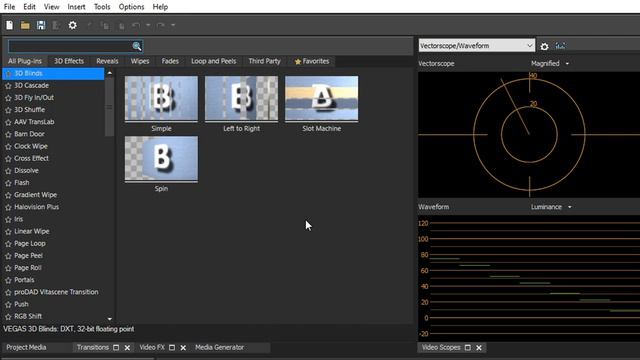Screen dimensions: 640x360
Task: Open the Options menu
Action: [131, 7]
